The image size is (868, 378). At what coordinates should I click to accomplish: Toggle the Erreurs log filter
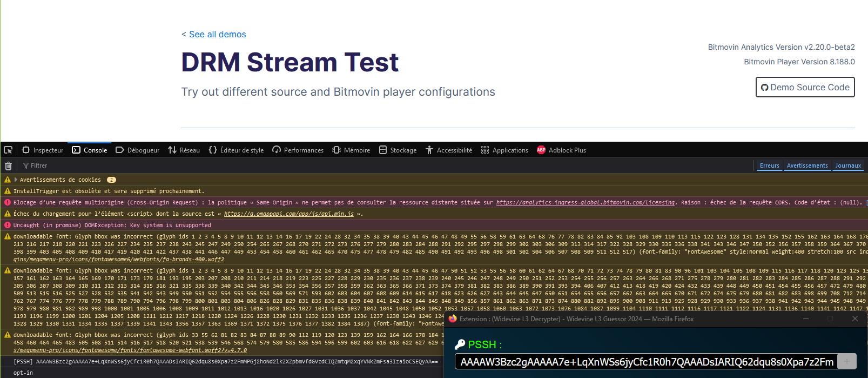(769, 165)
